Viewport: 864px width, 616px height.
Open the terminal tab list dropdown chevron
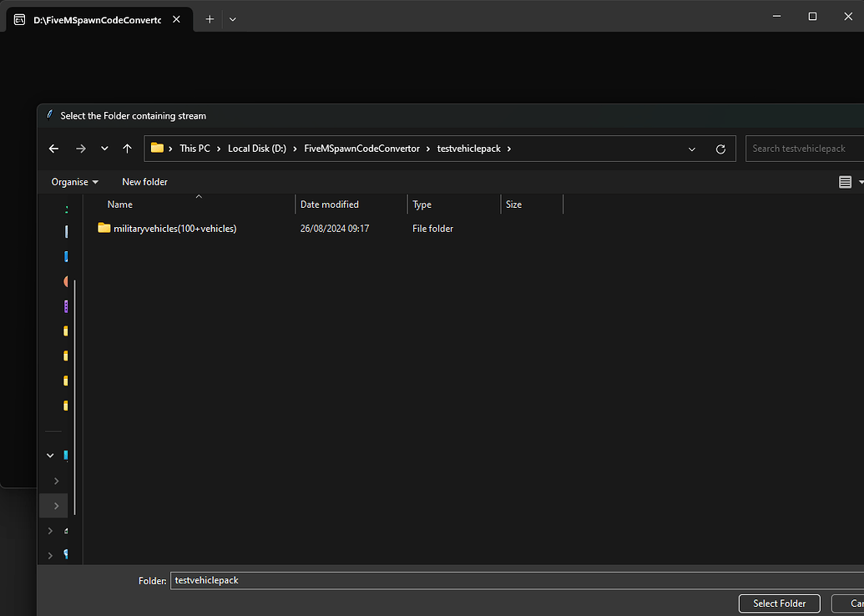pos(233,18)
